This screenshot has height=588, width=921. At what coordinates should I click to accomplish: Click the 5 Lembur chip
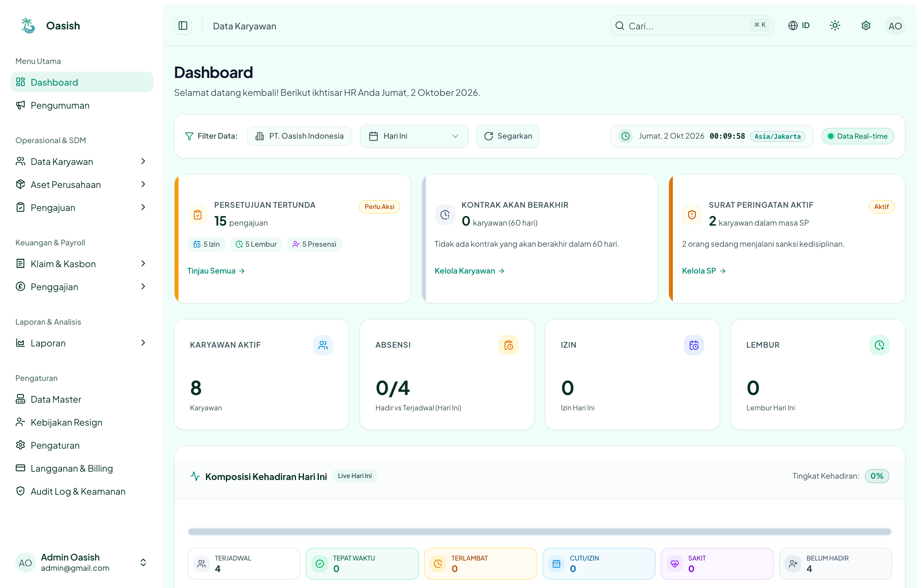point(256,244)
